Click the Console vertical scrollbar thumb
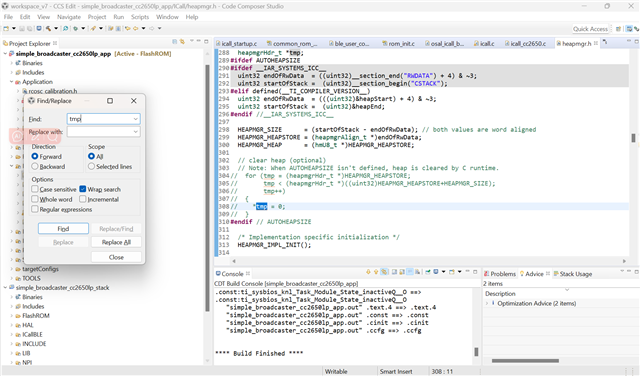Screen dimensions: 640x376 (x=476, y=352)
